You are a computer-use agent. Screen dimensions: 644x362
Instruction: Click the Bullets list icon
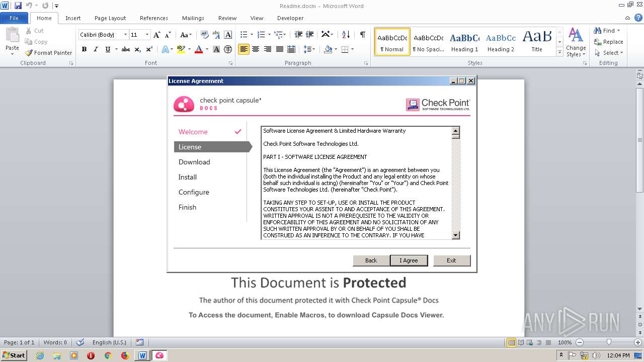244,35
